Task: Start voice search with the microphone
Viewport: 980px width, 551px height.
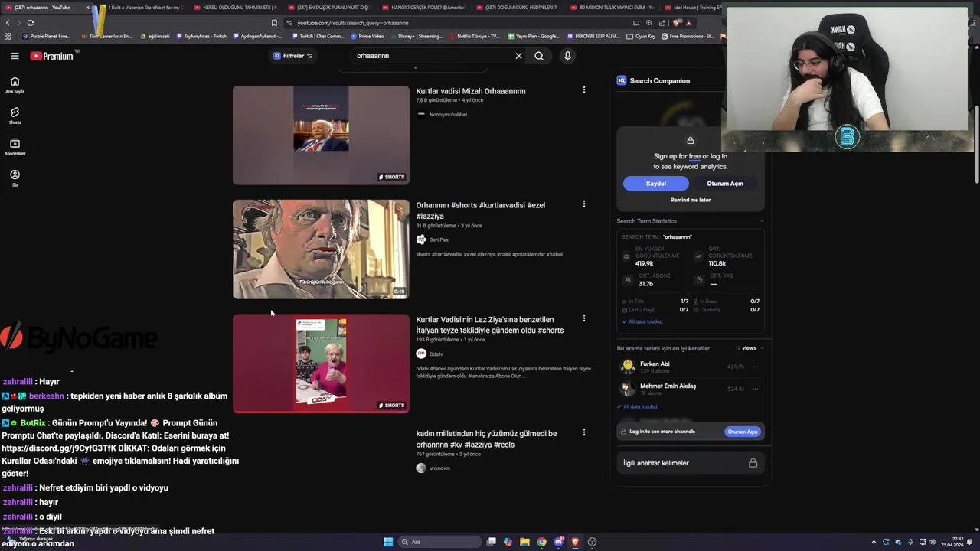Action: (567, 56)
